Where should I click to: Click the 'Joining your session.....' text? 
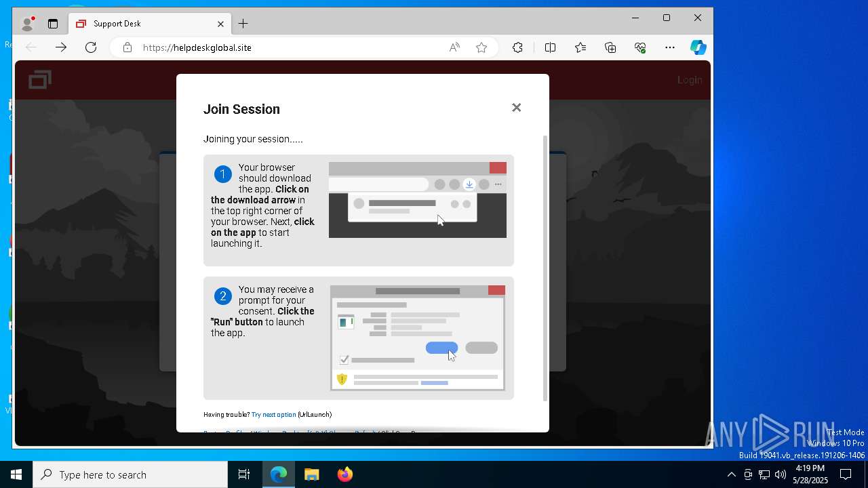tap(253, 139)
